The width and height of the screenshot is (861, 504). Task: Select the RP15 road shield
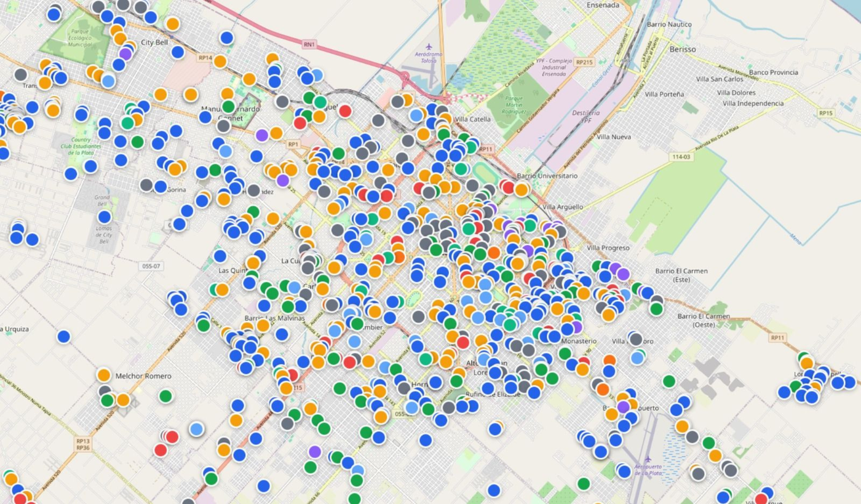(x=825, y=113)
